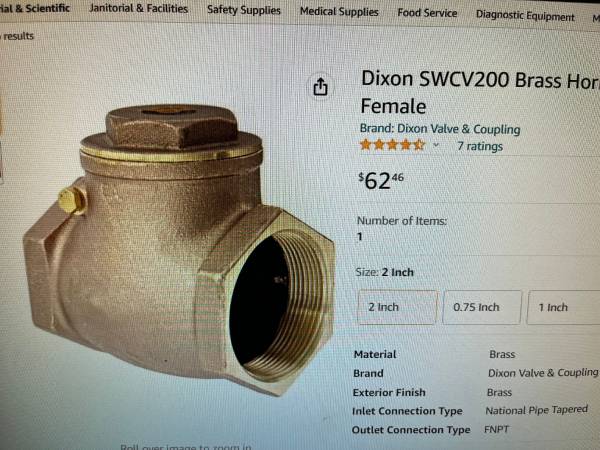Viewport: 600px width, 450px height.
Task: Click the share icon above product image
Action: [321, 86]
